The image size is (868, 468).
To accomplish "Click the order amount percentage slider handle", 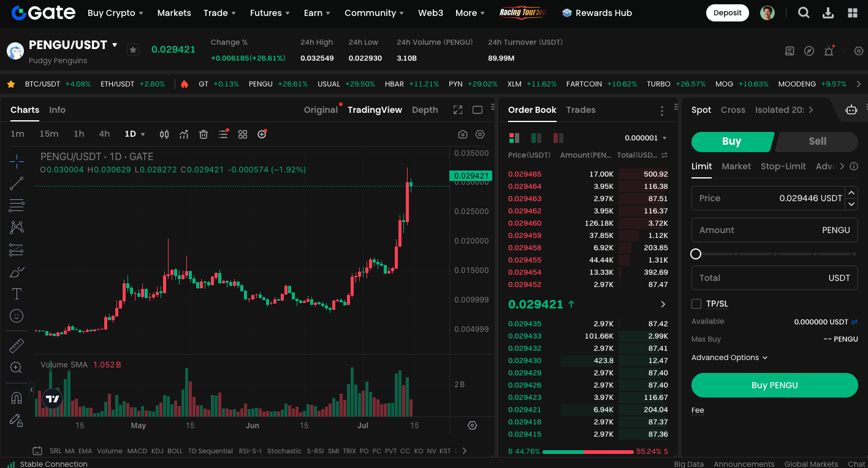I will (x=696, y=254).
